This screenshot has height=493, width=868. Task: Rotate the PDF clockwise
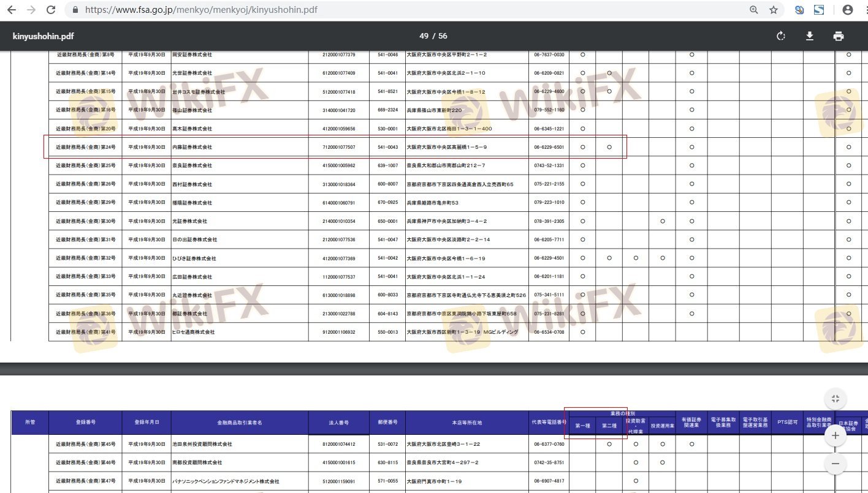780,36
